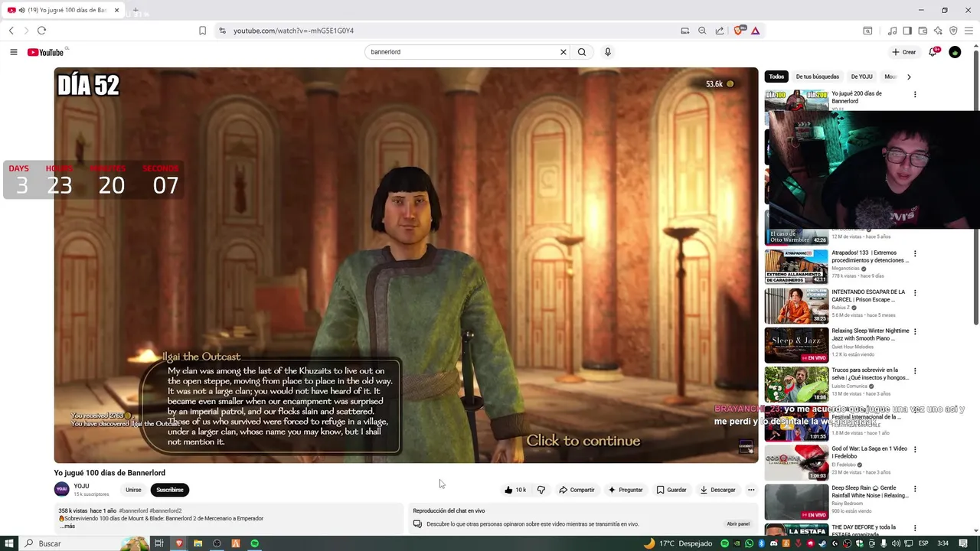Open options for Deep Sleep Rain video
The image size is (980, 551).
[x=915, y=488]
